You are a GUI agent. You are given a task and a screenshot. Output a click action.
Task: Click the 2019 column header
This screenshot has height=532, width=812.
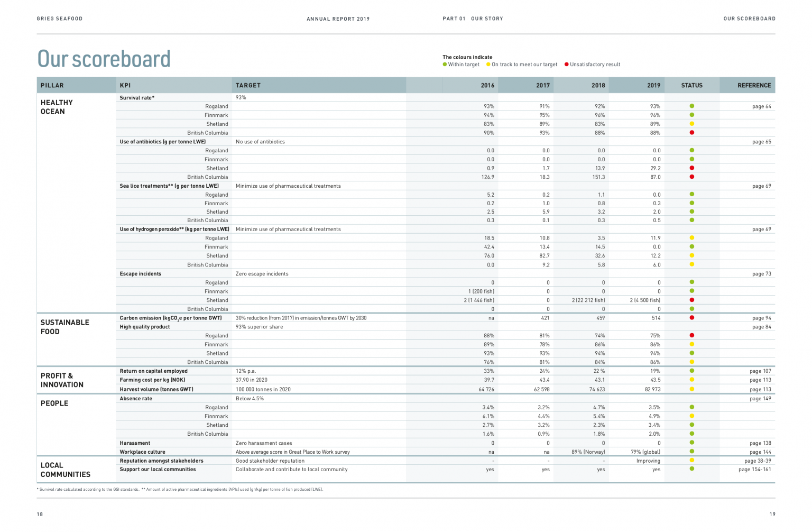653,85
